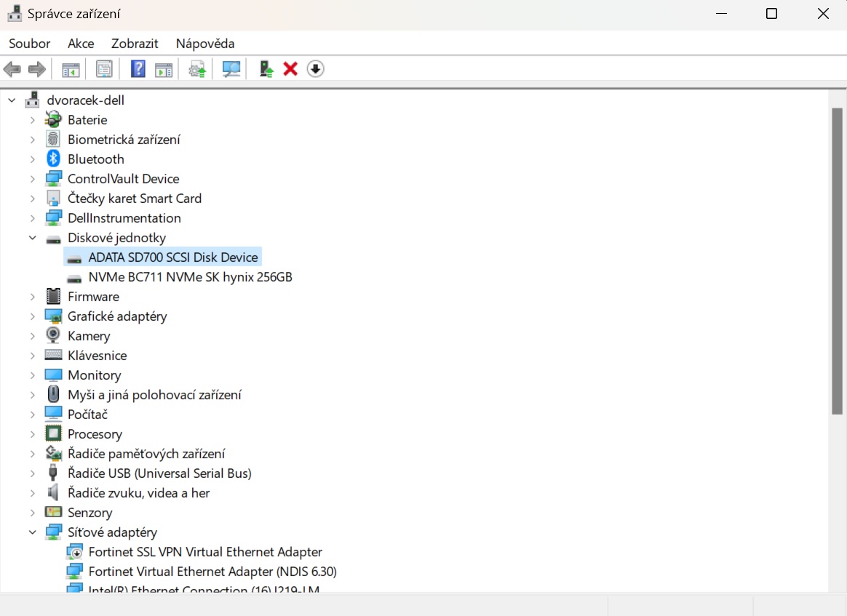This screenshot has width=847, height=616.
Task: Toggle the show/hide console tree icon
Action: pos(71,69)
